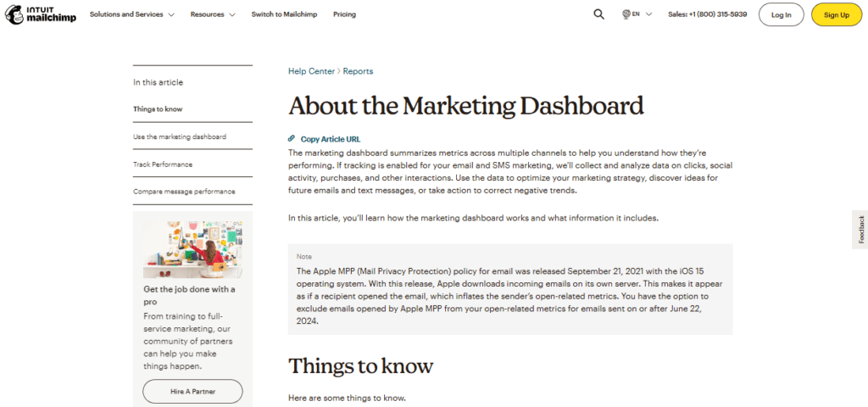
Task: Click the Copy Article URL link
Action: point(331,139)
